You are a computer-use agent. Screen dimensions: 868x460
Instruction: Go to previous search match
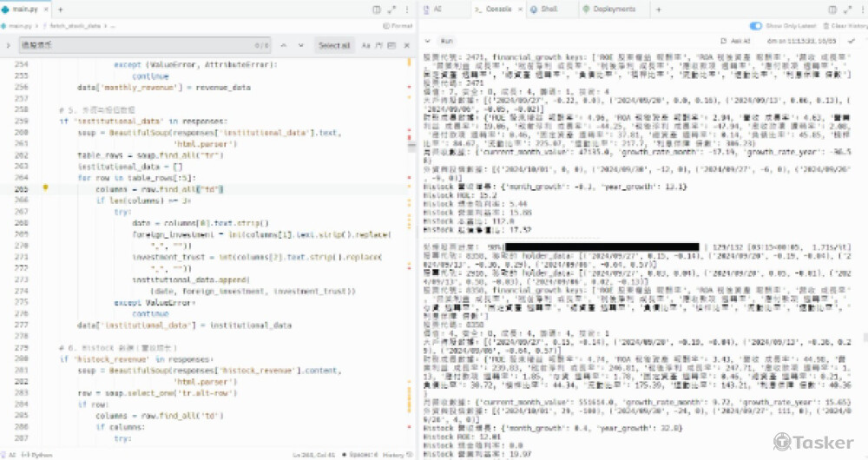284,45
